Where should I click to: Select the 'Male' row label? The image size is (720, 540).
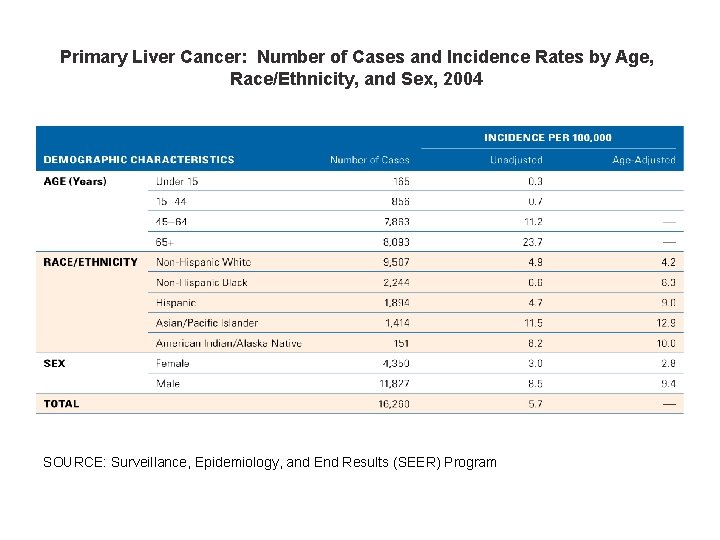[x=168, y=383]
